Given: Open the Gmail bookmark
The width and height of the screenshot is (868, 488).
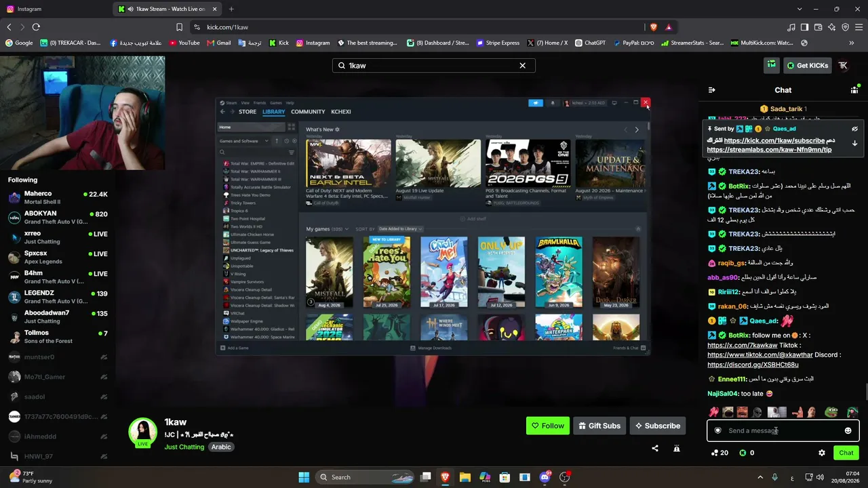Looking at the screenshot, I should pos(218,43).
